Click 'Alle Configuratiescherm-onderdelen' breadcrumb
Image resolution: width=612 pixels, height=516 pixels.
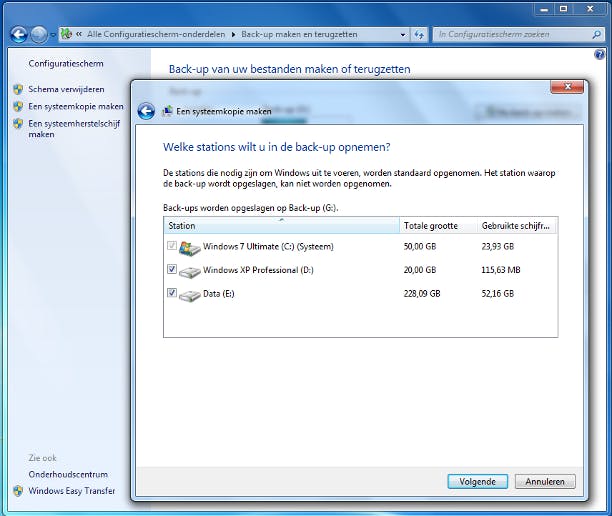(x=156, y=34)
